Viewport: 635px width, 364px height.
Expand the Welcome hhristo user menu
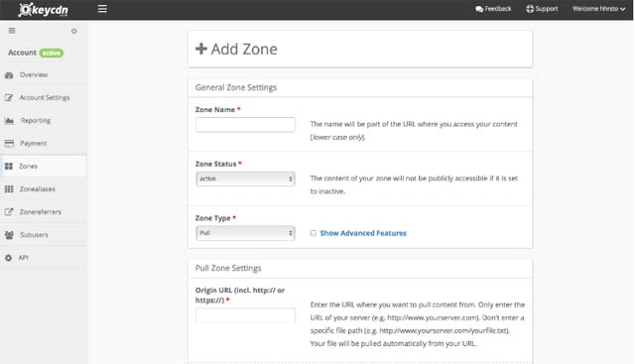click(x=598, y=9)
